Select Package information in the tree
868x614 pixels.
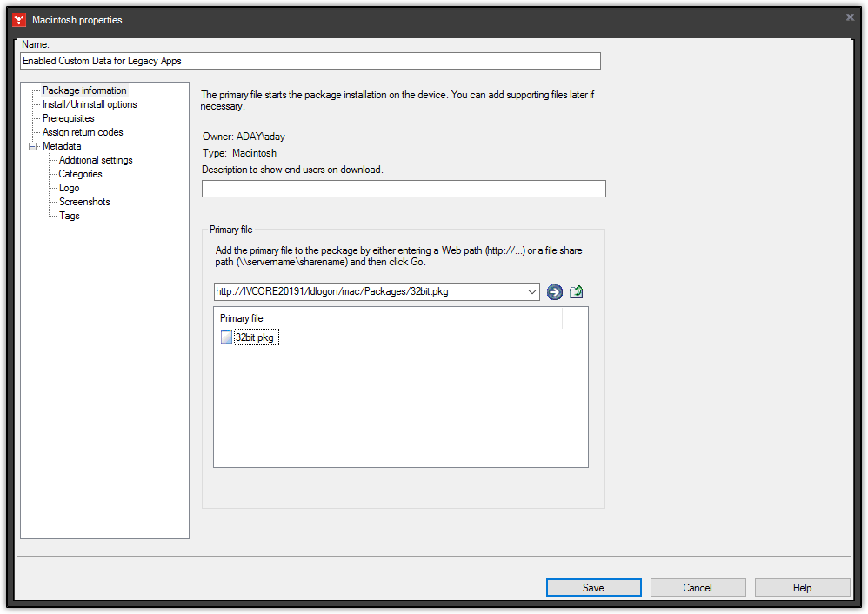tap(84, 90)
